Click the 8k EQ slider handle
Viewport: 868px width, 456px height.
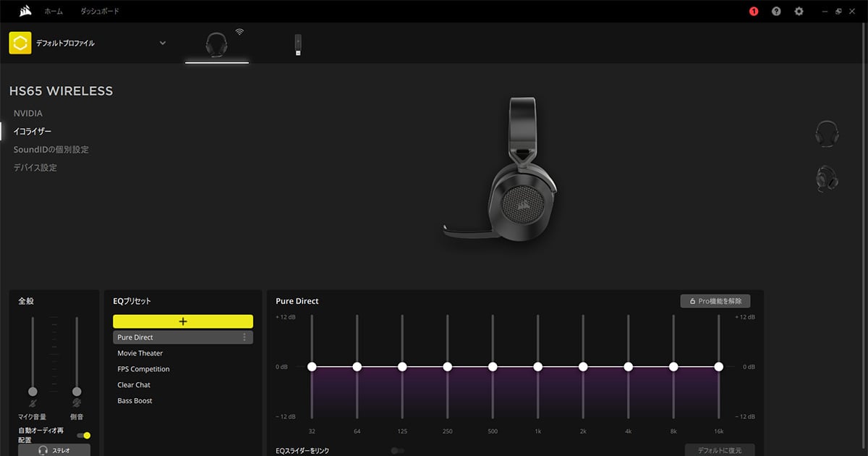(673, 367)
